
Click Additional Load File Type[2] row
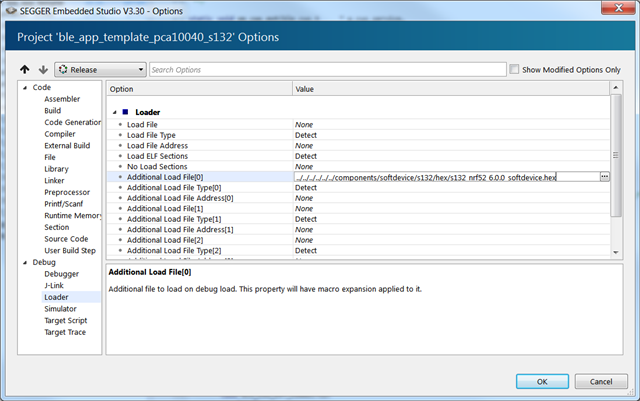[358, 250]
